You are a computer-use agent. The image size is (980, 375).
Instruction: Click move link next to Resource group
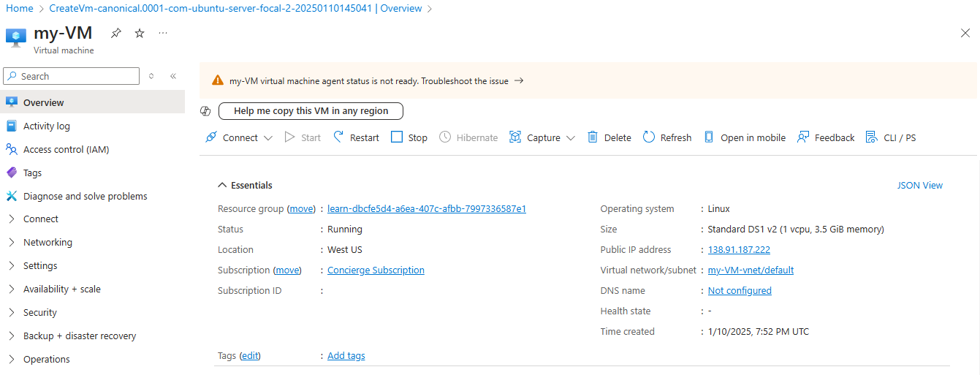pyautogui.click(x=300, y=208)
